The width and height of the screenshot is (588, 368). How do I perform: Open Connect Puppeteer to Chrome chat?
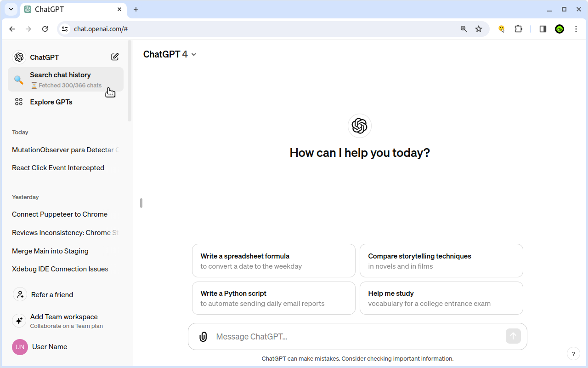coord(66,214)
